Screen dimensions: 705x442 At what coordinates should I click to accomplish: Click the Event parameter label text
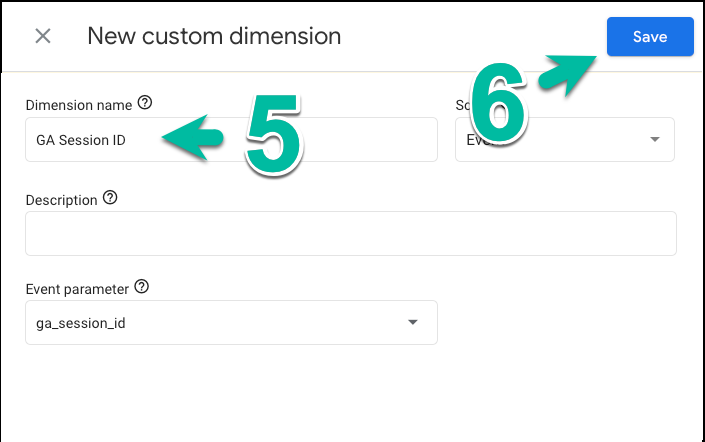click(x=77, y=289)
